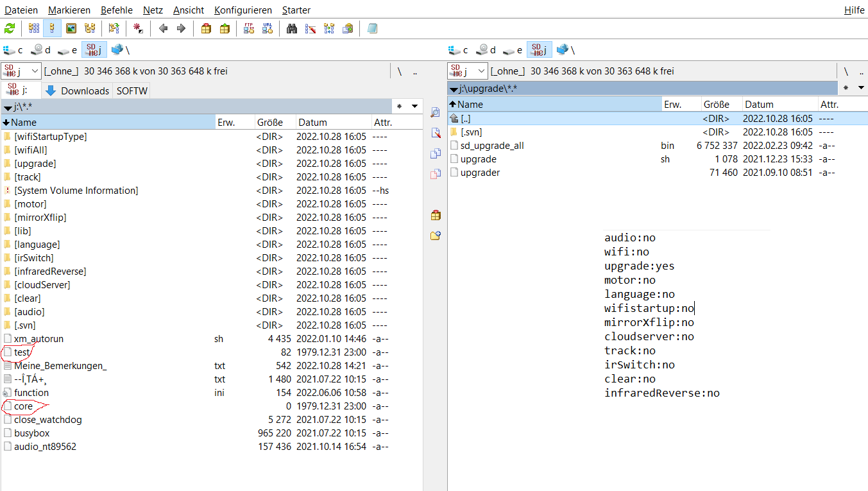The image size is (868, 491).
Task: Go to root with right backslash button
Action: click(x=846, y=71)
